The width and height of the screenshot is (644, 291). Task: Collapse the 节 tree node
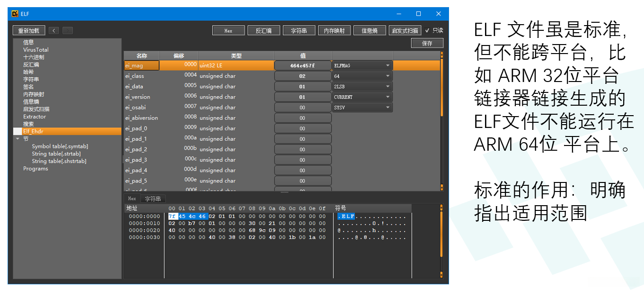18,139
